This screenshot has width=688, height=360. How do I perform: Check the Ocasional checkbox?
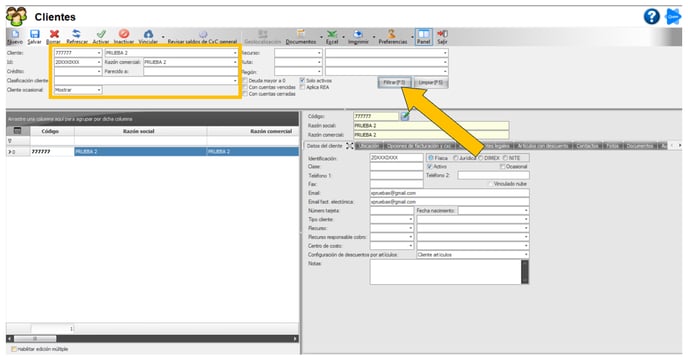pyautogui.click(x=502, y=166)
